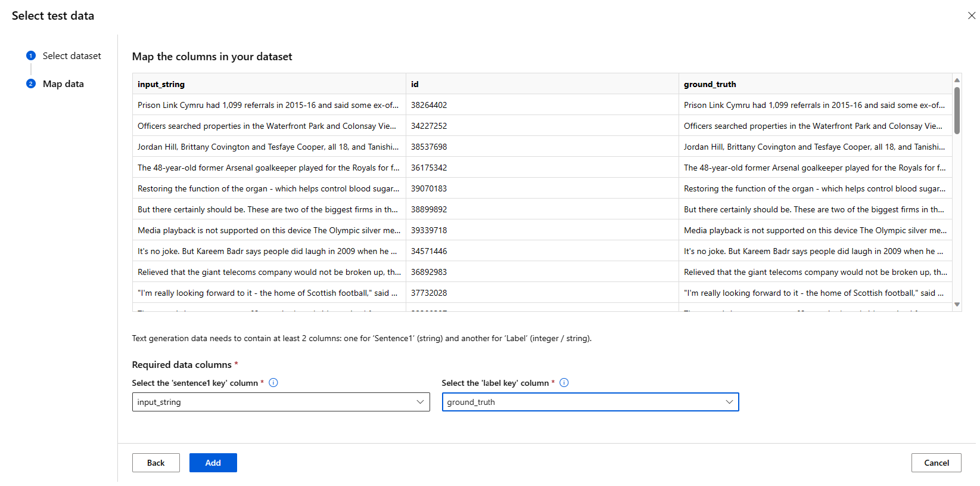Click step 2 circle for Map data
Viewport: 980px width, 486px height.
31,83
